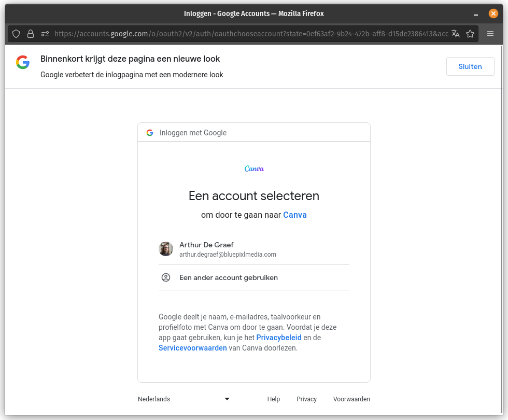Screen dimensions: 508x420
Task: Choose Een ander account gebruiken
Action: [x=254, y=277]
